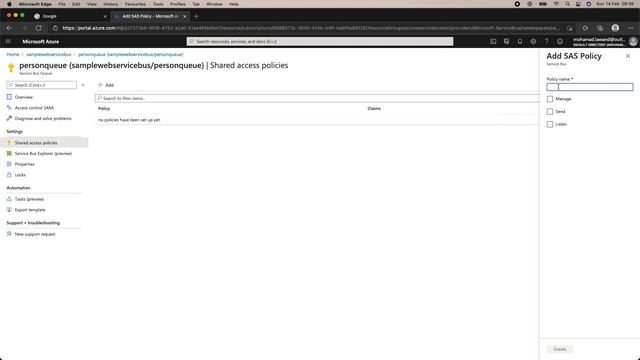Open the History menu in menu bar
The height and width of the screenshot is (360, 640).
click(111, 4)
